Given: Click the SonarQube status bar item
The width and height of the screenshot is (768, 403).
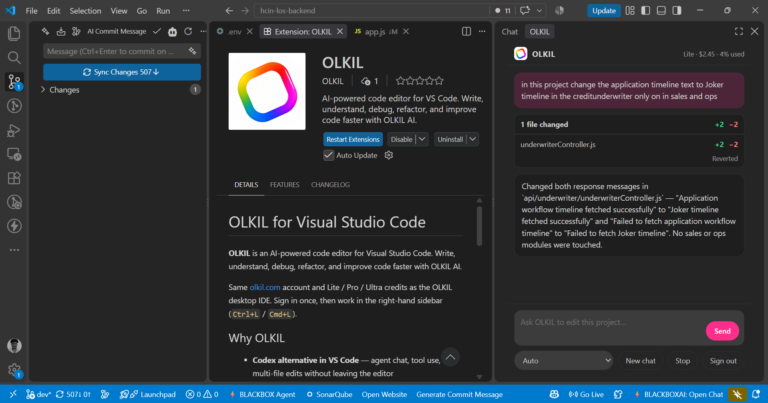Looking at the screenshot, I should 329,394.
